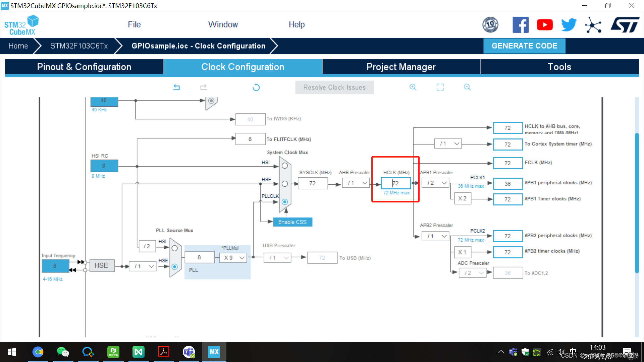Click the GENERATE CODE button
This screenshot has width=644, height=362.
click(524, 46)
